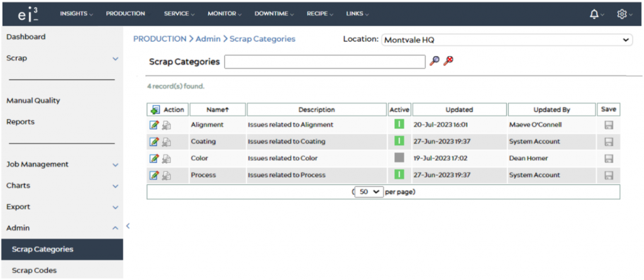Sort by Updated column header
Image resolution: width=644 pixels, height=280 pixels.
click(x=459, y=109)
